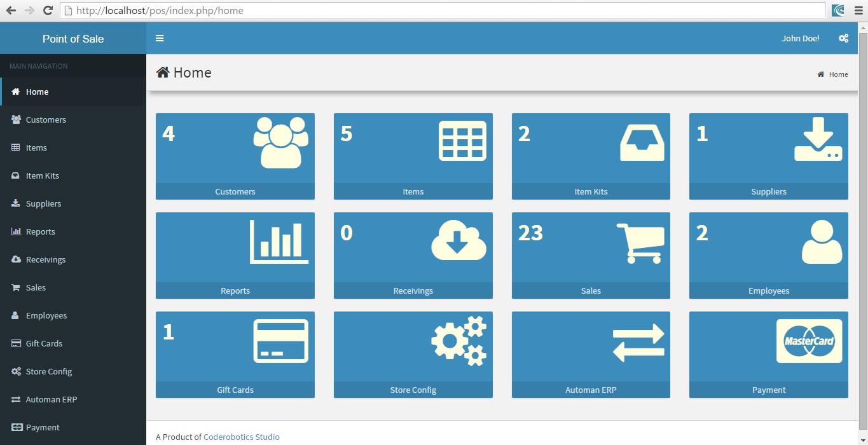Click the exchange arrows icon on Automan ERP tile
This screenshot has height=445, width=868.
point(638,342)
